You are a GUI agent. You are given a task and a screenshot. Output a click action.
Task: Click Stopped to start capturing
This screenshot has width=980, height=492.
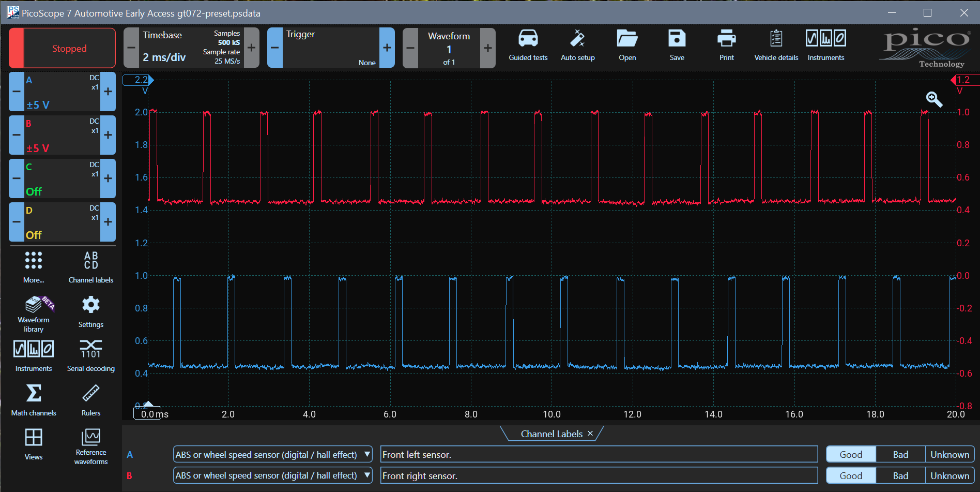62,48
